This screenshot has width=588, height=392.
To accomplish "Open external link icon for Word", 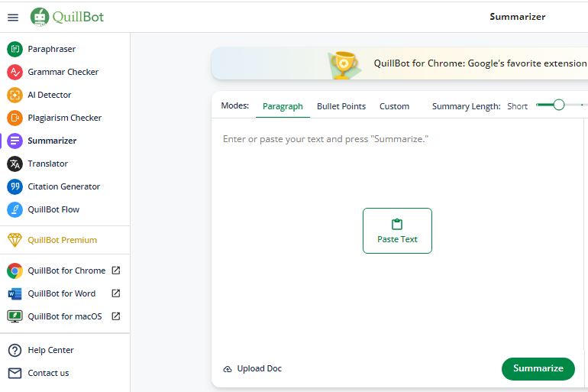I will 116,293.
